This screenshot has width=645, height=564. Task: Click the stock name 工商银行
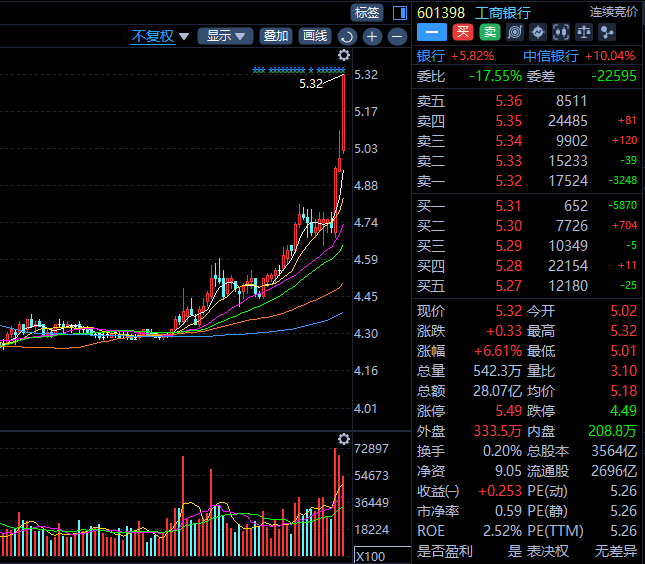[503, 13]
